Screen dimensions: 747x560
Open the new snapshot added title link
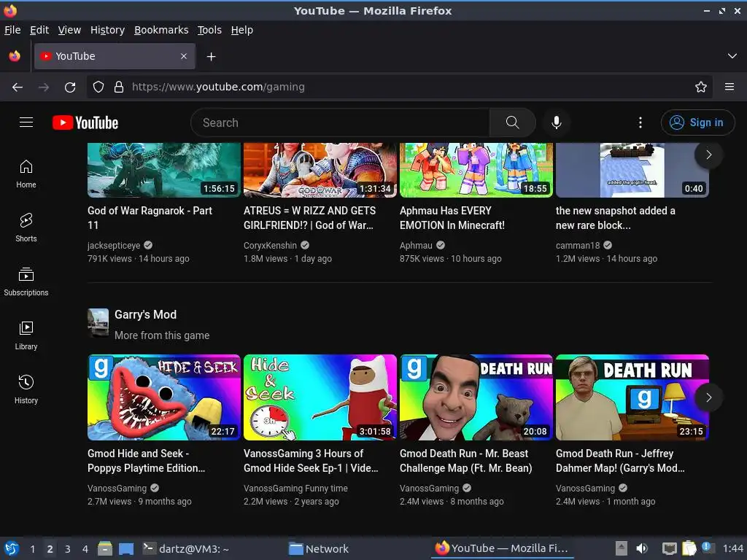615,217
